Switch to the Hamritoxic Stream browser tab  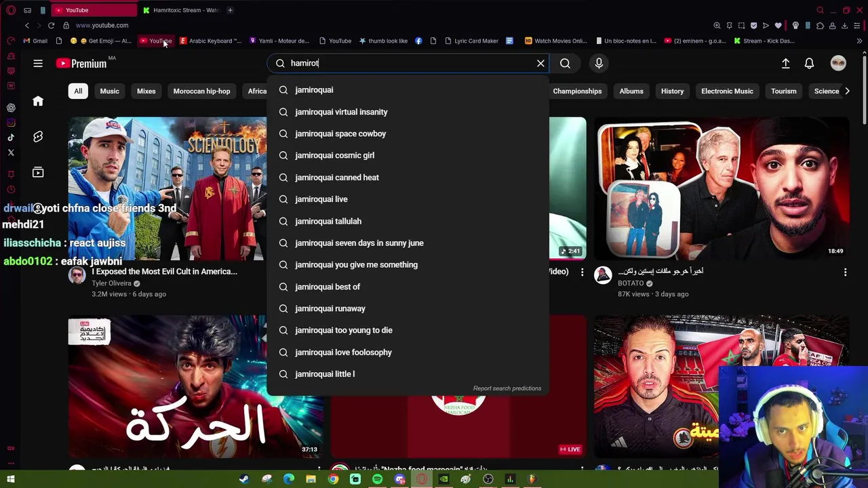pyautogui.click(x=180, y=10)
